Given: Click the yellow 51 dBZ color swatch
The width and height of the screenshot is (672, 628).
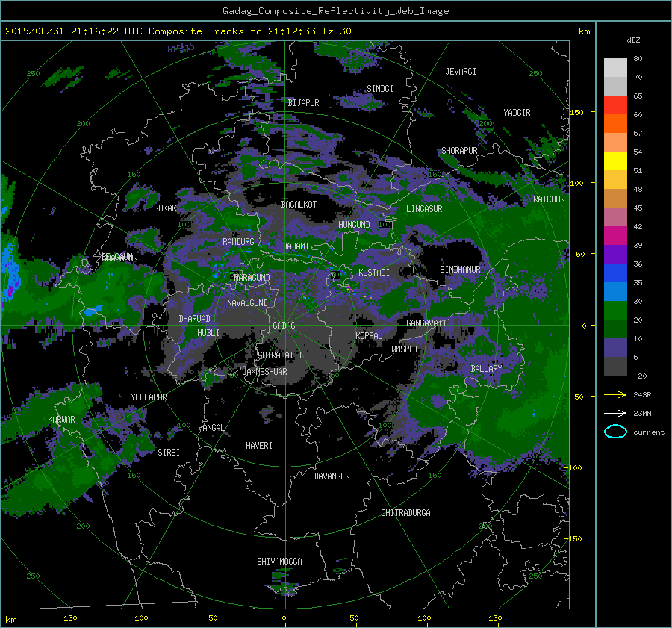Looking at the screenshot, I should (x=615, y=161).
